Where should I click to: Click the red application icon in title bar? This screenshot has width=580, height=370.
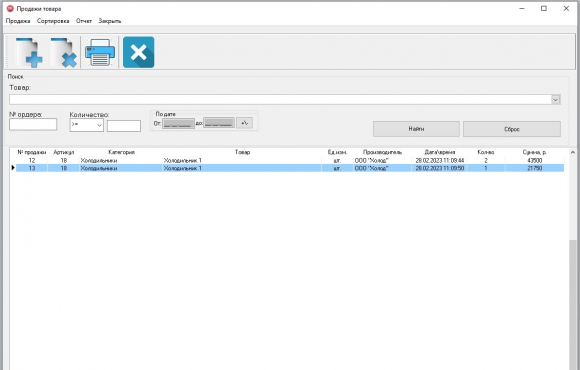(x=10, y=9)
